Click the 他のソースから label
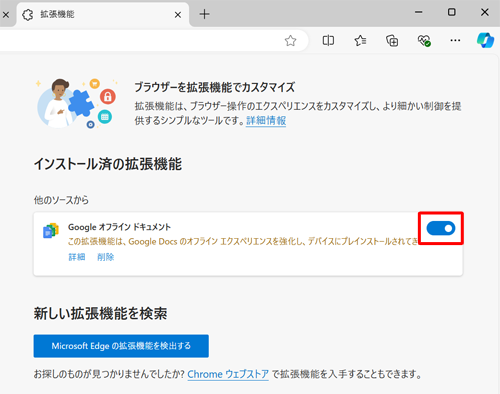 (x=61, y=200)
